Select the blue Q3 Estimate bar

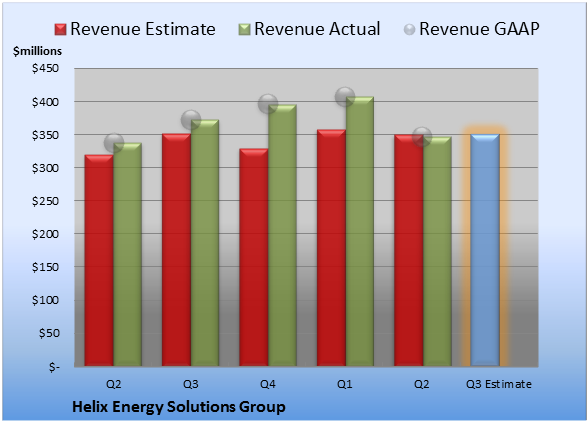pos(485,250)
